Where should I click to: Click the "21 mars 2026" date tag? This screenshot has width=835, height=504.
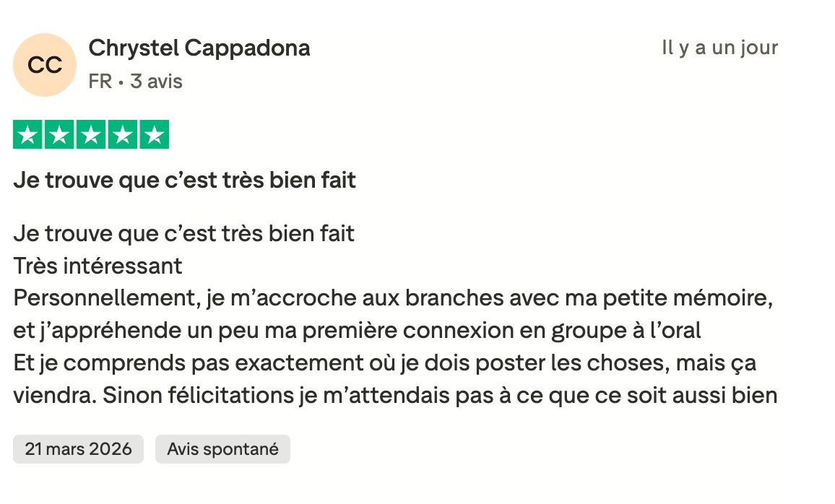pyautogui.click(x=78, y=449)
